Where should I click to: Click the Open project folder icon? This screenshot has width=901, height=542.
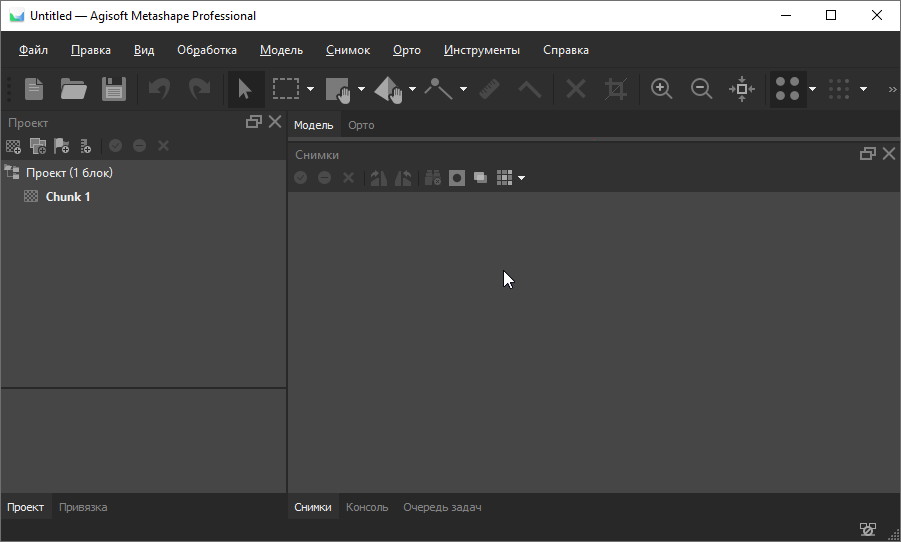tap(73, 89)
